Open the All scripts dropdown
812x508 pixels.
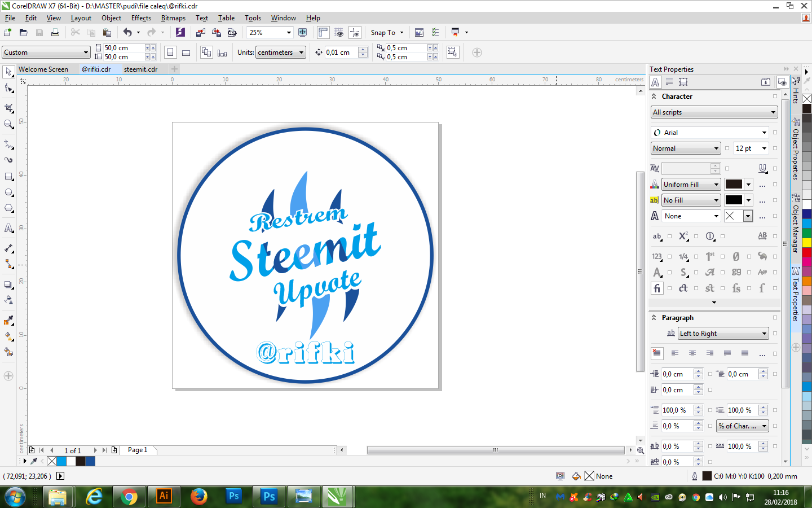click(714, 112)
